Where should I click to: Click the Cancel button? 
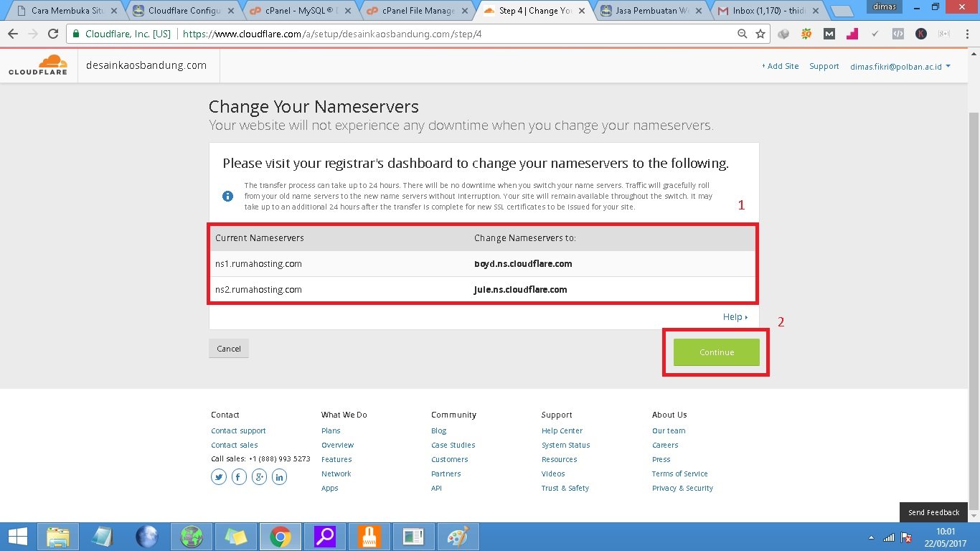(x=229, y=349)
